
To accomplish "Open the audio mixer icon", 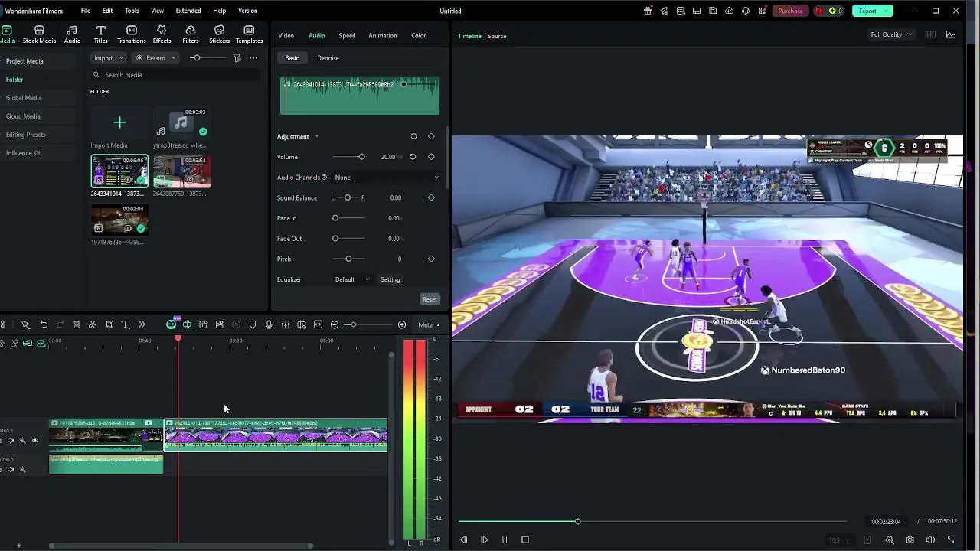I will (285, 324).
